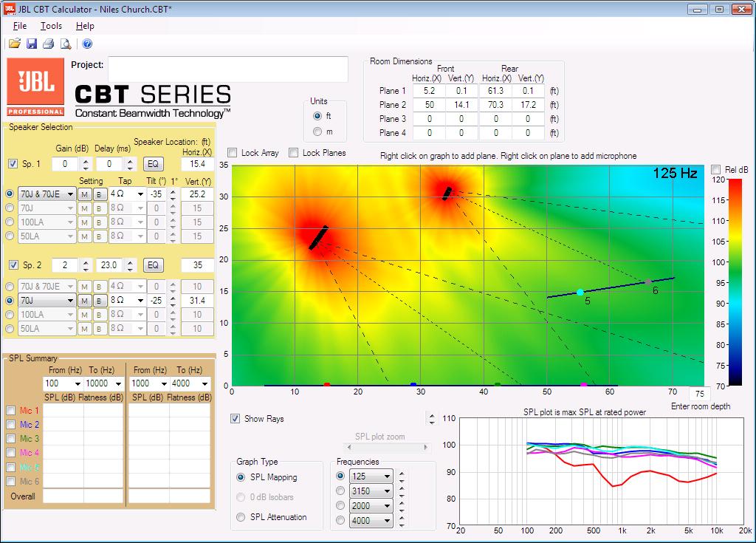Select the upper-left speaker array on the SPL map
This screenshot has width=756, height=543.
pos(318,237)
